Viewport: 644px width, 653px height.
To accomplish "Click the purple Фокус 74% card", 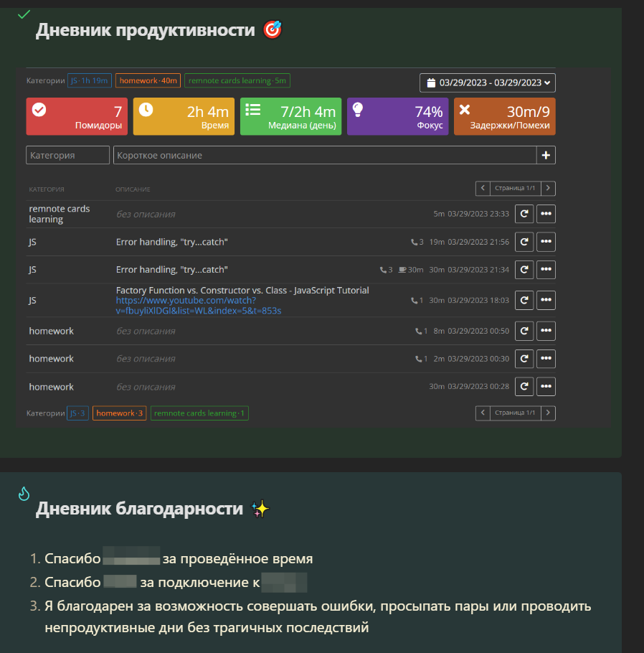I will (x=397, y=116).
